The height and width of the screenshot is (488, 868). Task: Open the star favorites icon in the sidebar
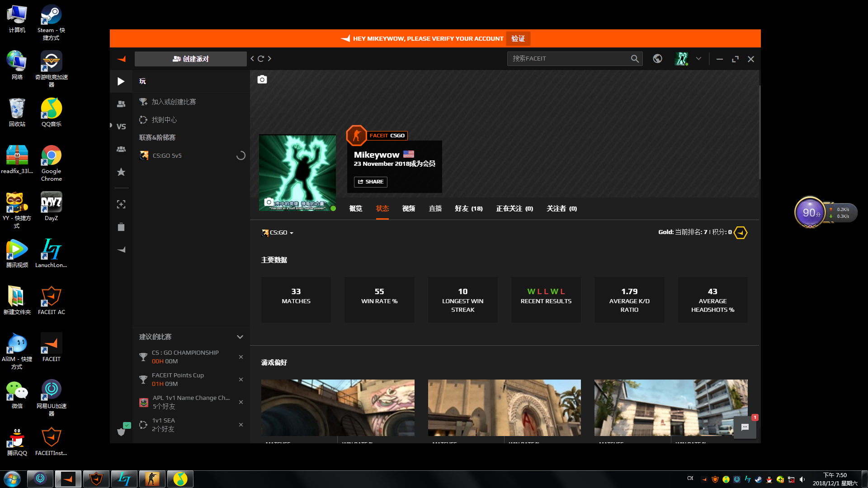tap(121, 172)
